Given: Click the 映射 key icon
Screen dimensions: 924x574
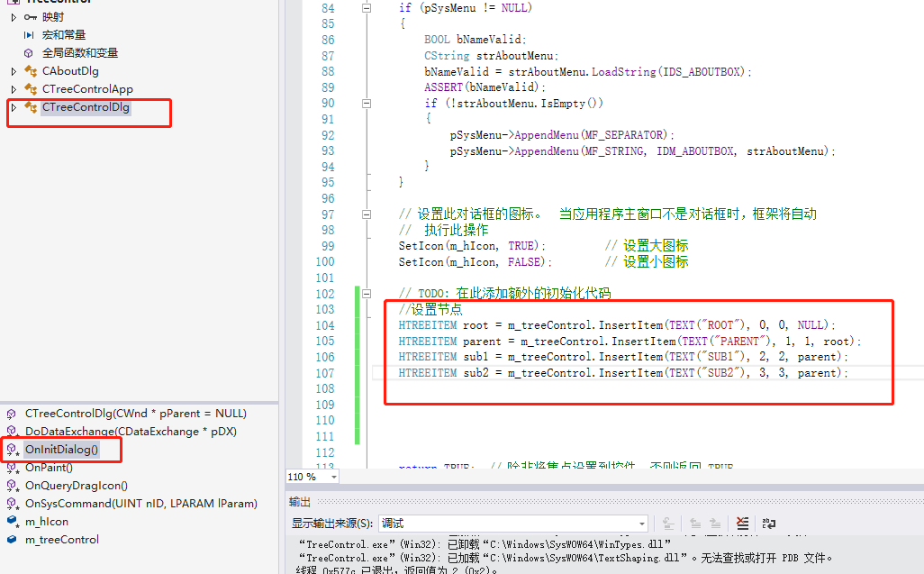Looking at the screenshot, I should point(30,18).
